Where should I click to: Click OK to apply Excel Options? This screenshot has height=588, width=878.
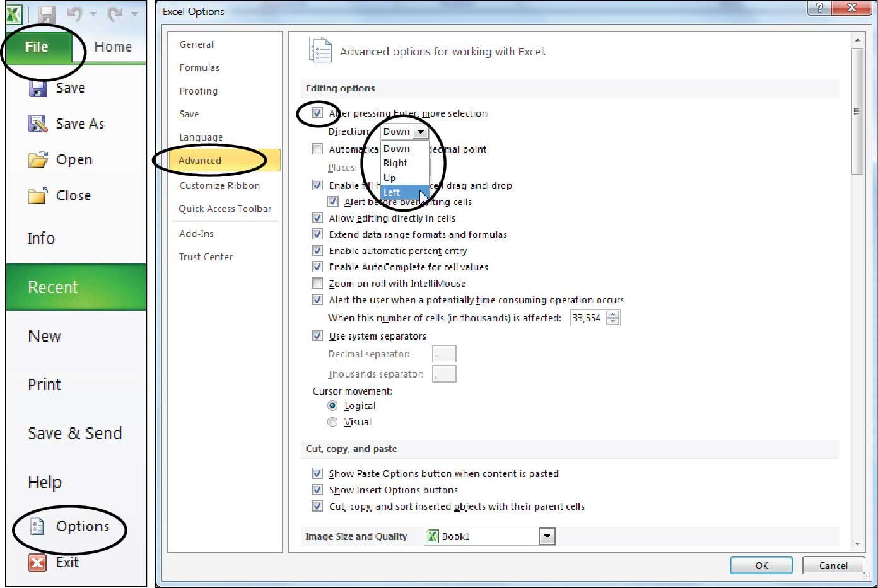[x=761, y=565]
